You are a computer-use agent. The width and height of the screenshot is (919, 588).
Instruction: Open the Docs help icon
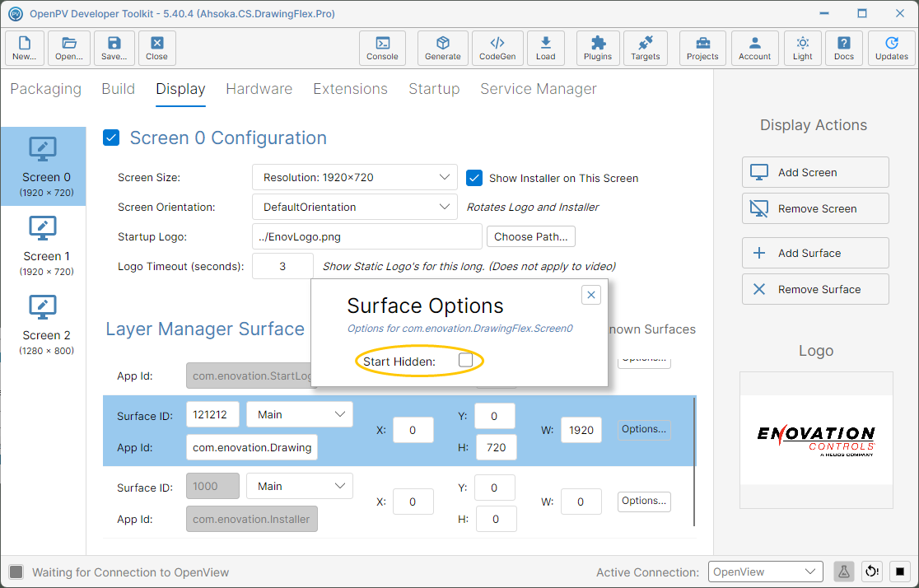[x=844, y=48]
